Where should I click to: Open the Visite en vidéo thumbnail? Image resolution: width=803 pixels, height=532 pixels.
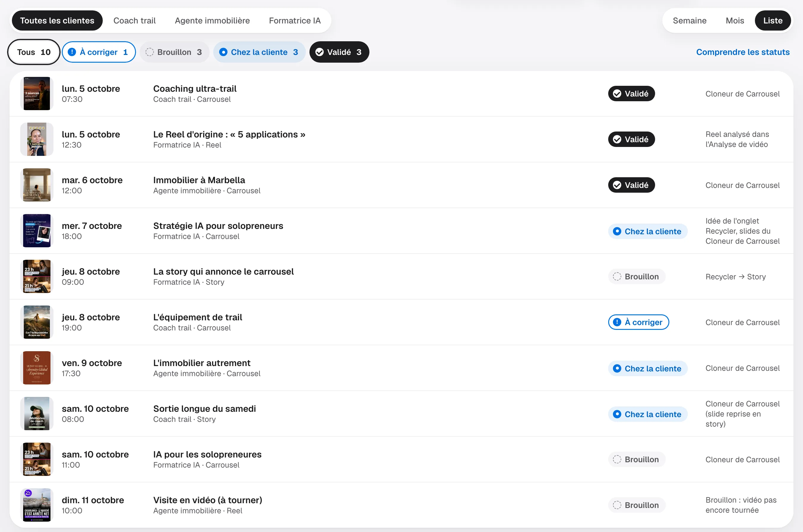[37, 505]
